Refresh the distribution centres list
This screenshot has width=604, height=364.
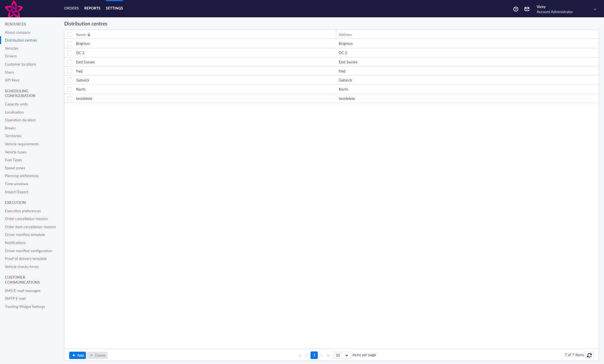tap(589, 355)
